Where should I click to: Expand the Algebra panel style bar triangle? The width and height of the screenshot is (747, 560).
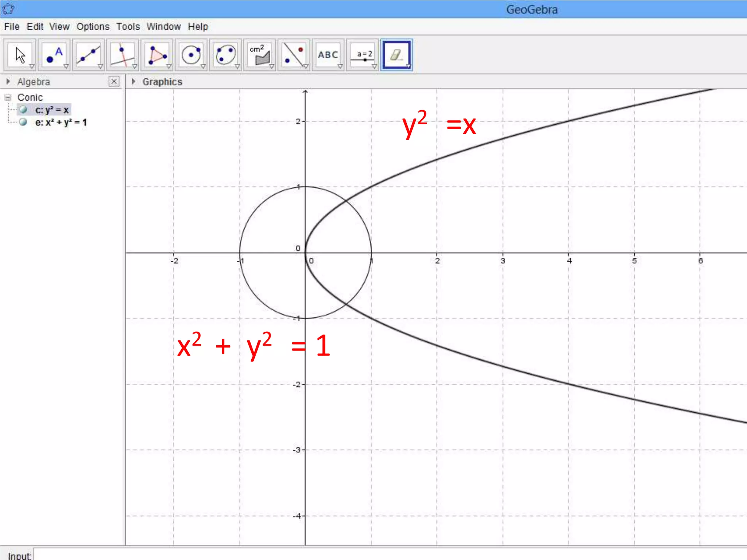8,81
